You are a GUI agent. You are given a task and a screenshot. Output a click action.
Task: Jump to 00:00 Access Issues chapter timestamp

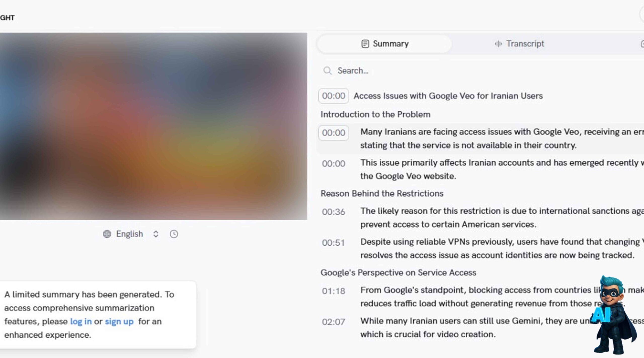coord(334,96)
